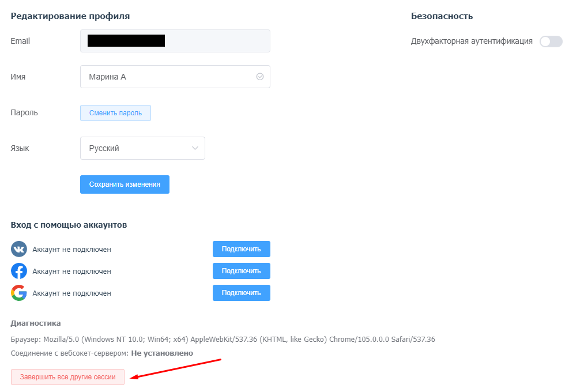Click the language dropdown chevron arrow

(x=195, y=148)
